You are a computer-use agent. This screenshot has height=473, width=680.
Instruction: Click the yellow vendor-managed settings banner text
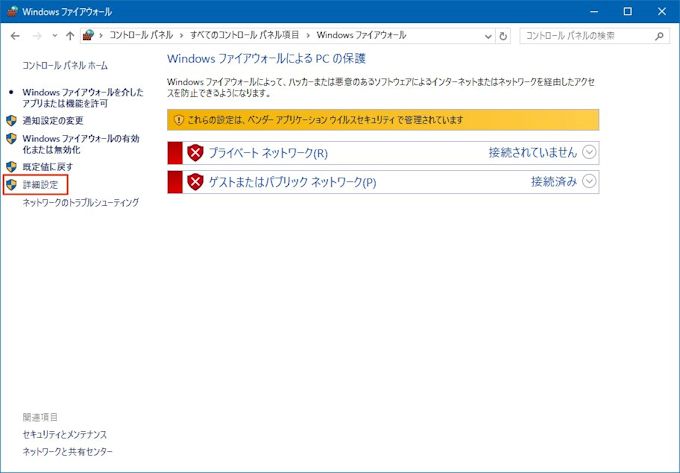326,120
